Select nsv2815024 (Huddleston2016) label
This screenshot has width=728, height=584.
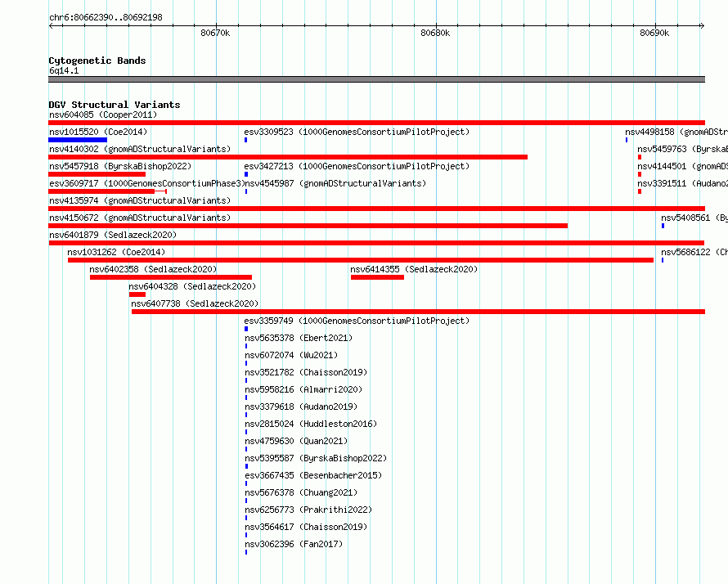pos(311,424)
